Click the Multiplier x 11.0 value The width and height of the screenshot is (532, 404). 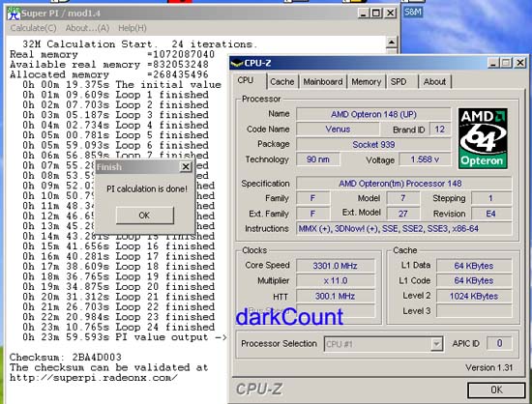[336, 281]
